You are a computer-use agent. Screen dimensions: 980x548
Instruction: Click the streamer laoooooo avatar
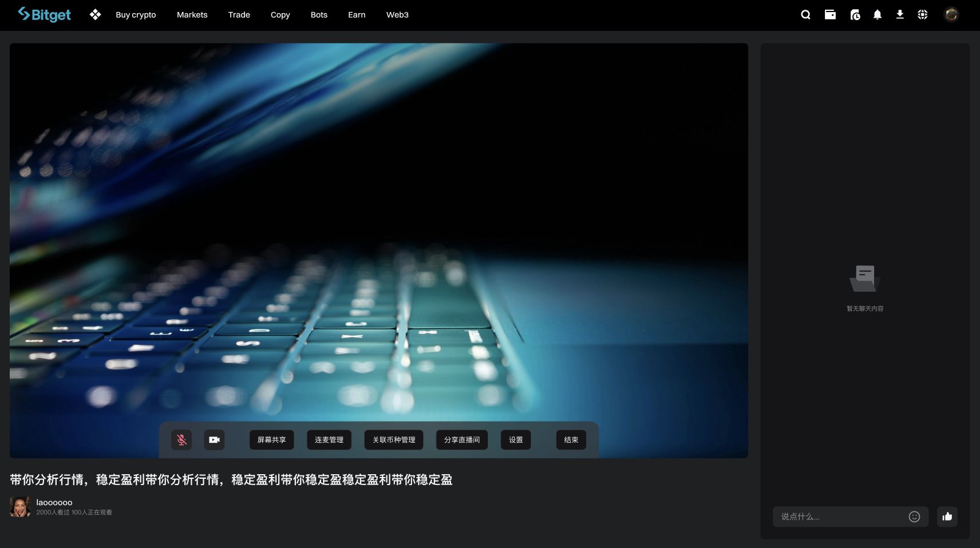point(20,507)
